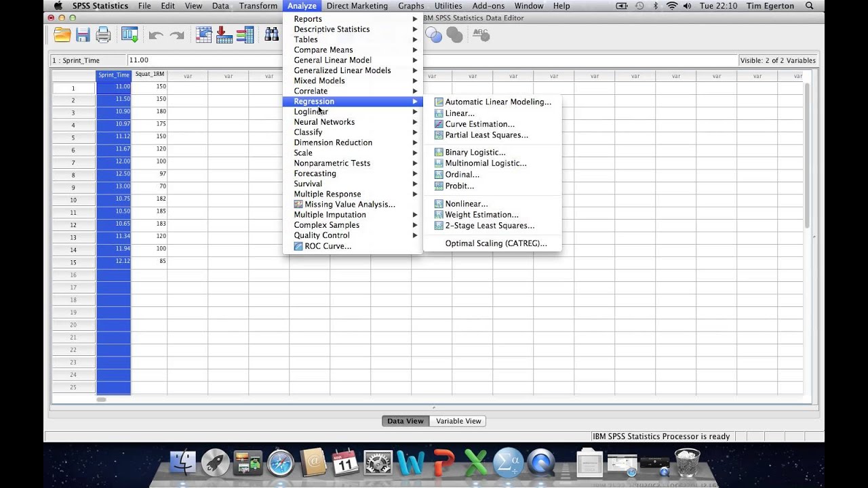Select row number 15 header
This screenshot has width=868, height=488.
click(73, 262)
